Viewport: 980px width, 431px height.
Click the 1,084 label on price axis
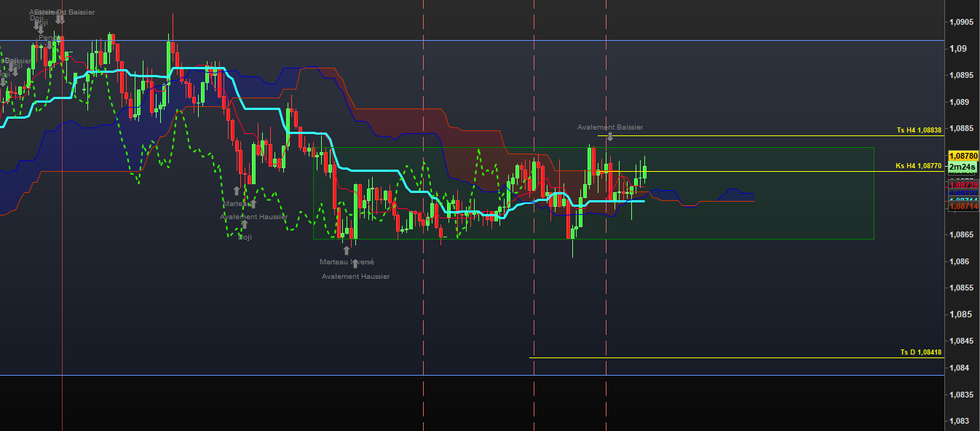[x=959, y=368]
